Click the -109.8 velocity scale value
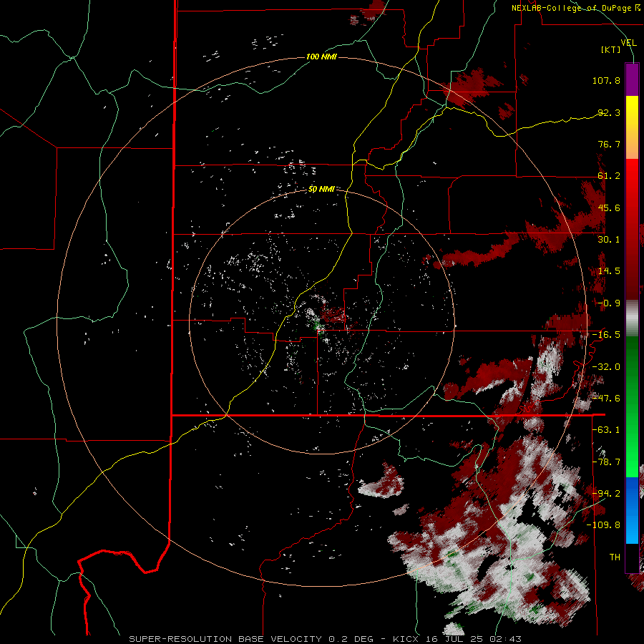This screenshot has height=644, width=644. 603,525
